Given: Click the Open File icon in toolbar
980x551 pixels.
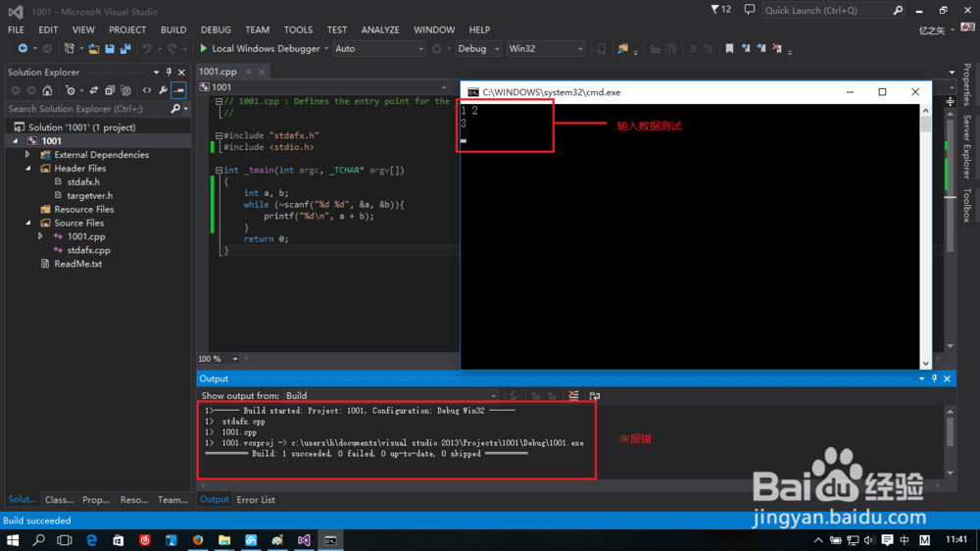Looking at the screenshot, I should click(94, 49).
